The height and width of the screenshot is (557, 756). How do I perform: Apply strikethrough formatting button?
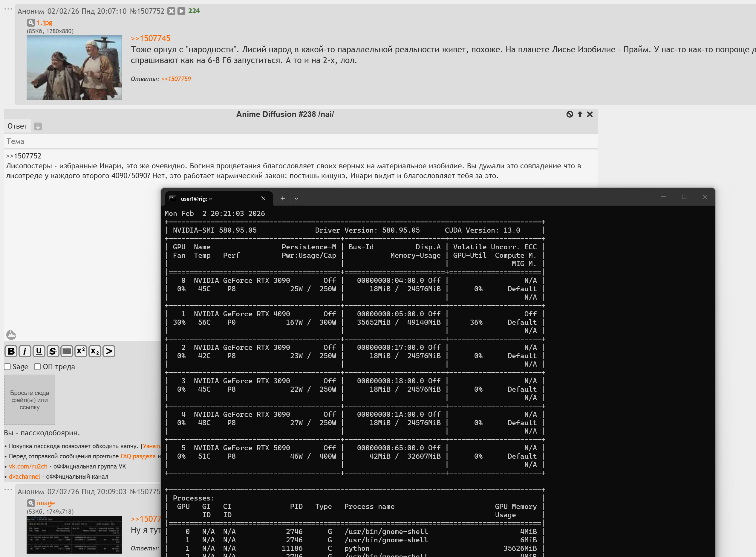coord(53,351)
